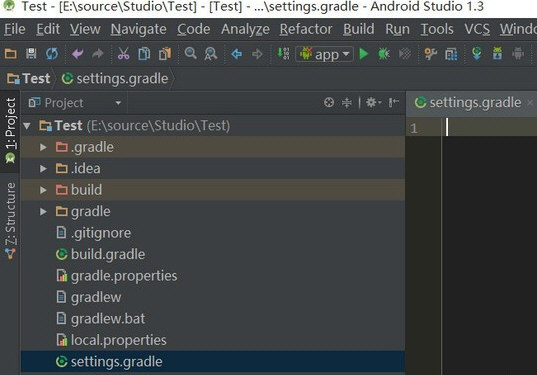
Task: Navigate Forward with right arrow icon
Action: point(257,54)
